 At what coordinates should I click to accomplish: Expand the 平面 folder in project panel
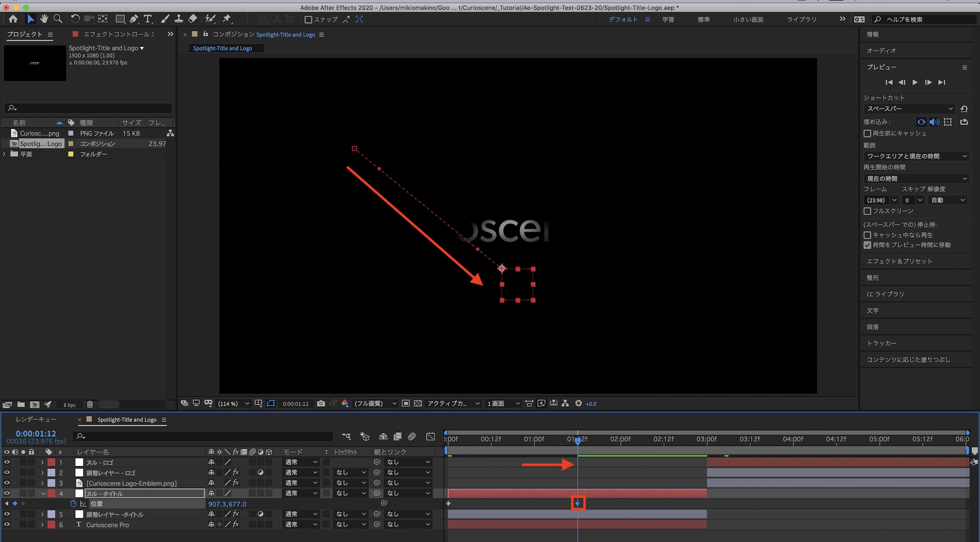(x=5, y=154)
